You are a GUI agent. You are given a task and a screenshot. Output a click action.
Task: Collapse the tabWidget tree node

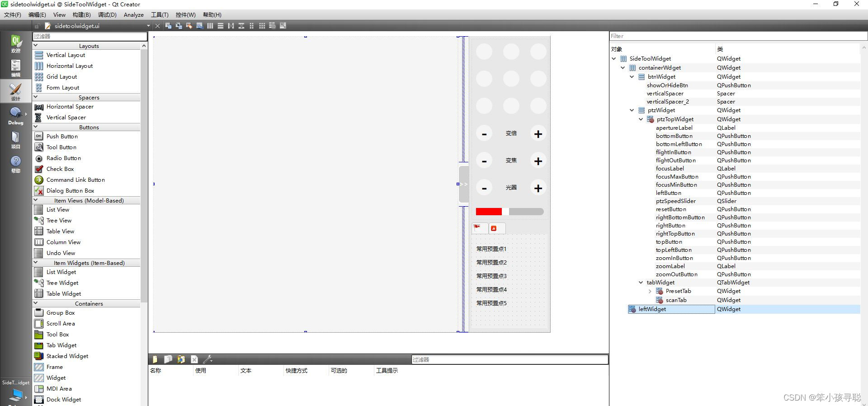coord(641,283)
